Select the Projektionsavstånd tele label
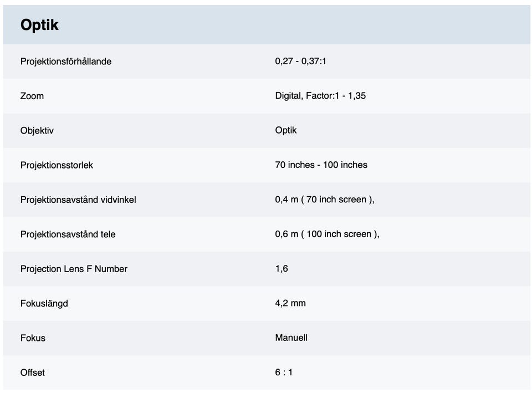Screen dimensions: 532x398 tap(68, 234)
